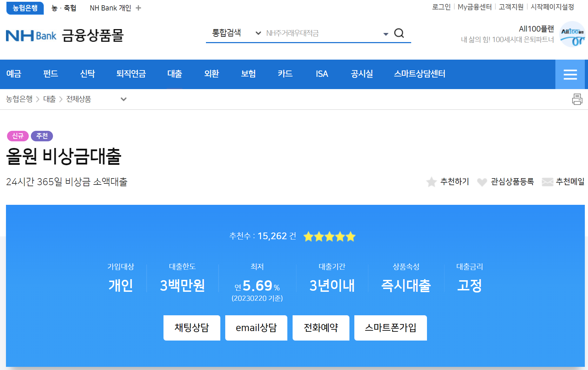Image resolution: width=588 pixels, height=370 pixels.
Task: Click the plus icon beside NH Bank 개인
Action: (x=139, y=8)
